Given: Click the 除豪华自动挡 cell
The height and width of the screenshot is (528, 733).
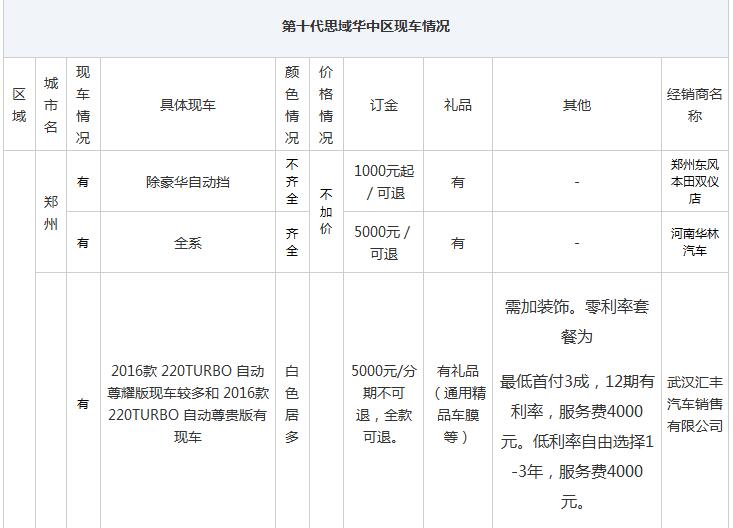Looking at the screenshot, I should point(188,182).
